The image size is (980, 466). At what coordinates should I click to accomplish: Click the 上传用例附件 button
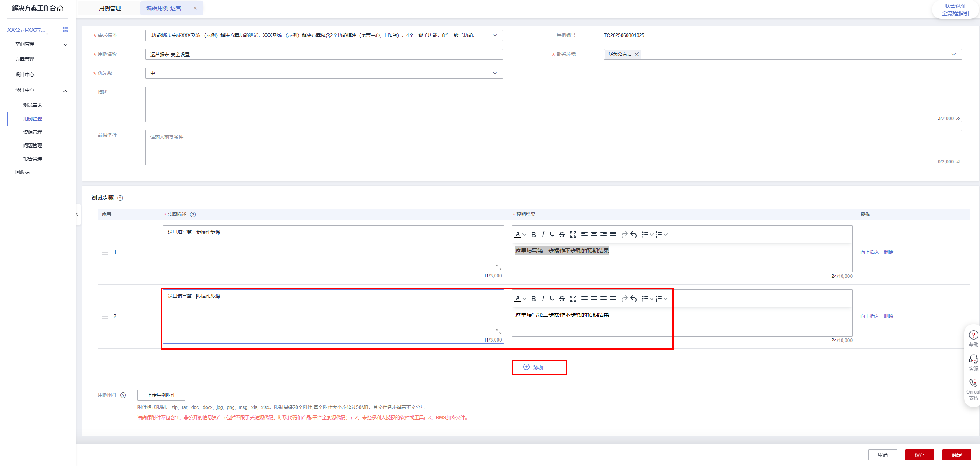(161, 395)
